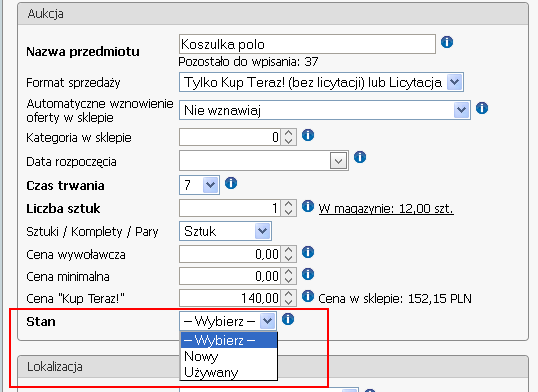Click the Cena minimalna price field
This screenshot has height=392, width=538.
pyautogui.click(x=230, y=276)
